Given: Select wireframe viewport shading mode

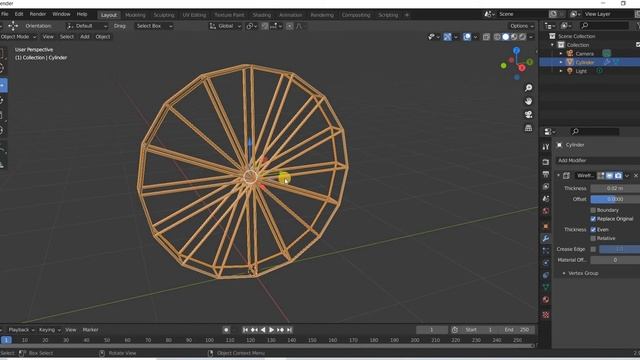Looking at the screenshot, I should tap(497, 37).
